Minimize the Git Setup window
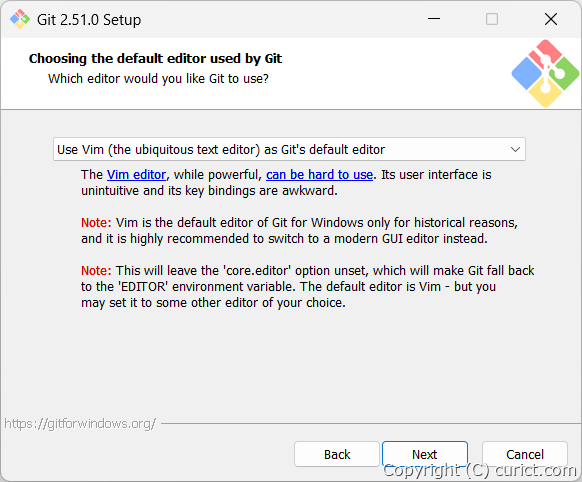The width and height of the screenshot is (582, 482). pyautogui.click(x=434, y=19)
